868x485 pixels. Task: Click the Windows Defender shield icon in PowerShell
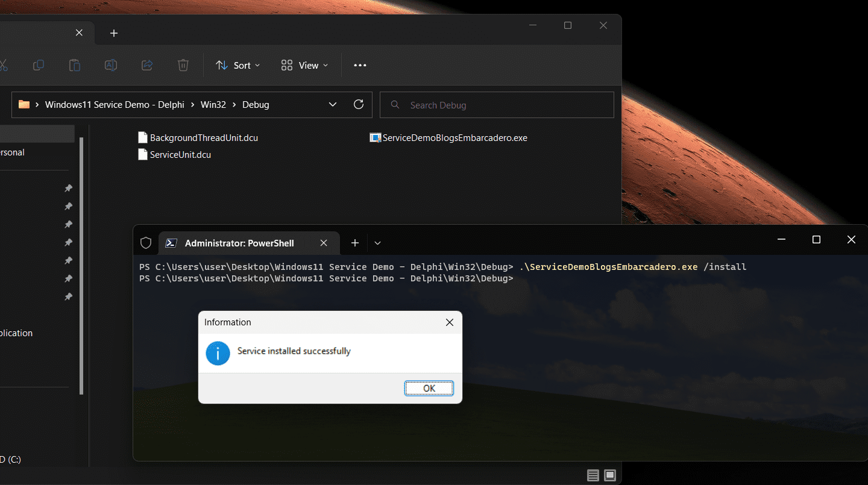(x=145, y=242)
